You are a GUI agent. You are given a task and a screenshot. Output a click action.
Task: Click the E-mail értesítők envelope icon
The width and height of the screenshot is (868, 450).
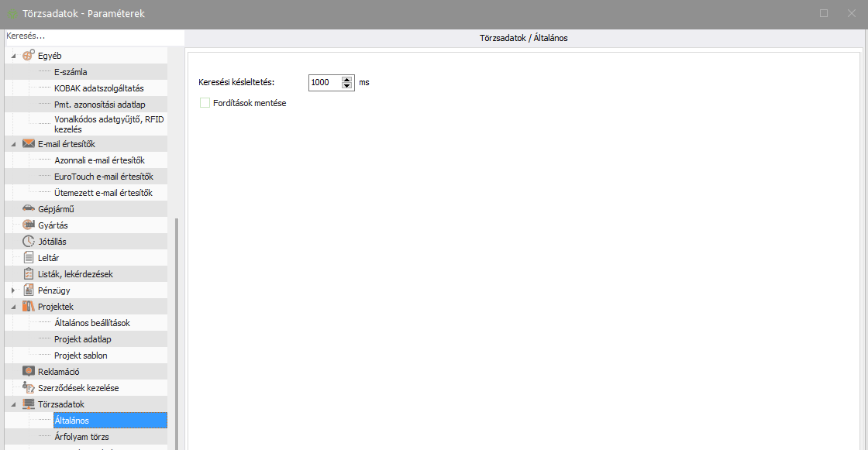[x=29, y=144]
